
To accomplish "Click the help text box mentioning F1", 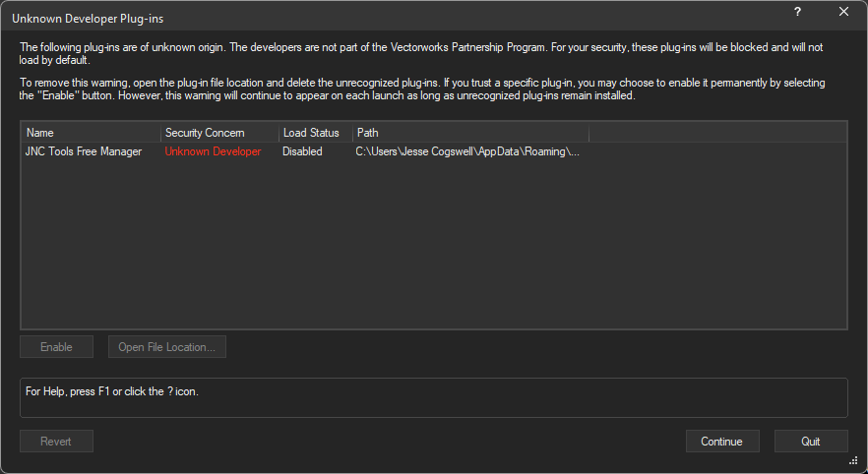I will pyautogui.click(x=433, y=397).
